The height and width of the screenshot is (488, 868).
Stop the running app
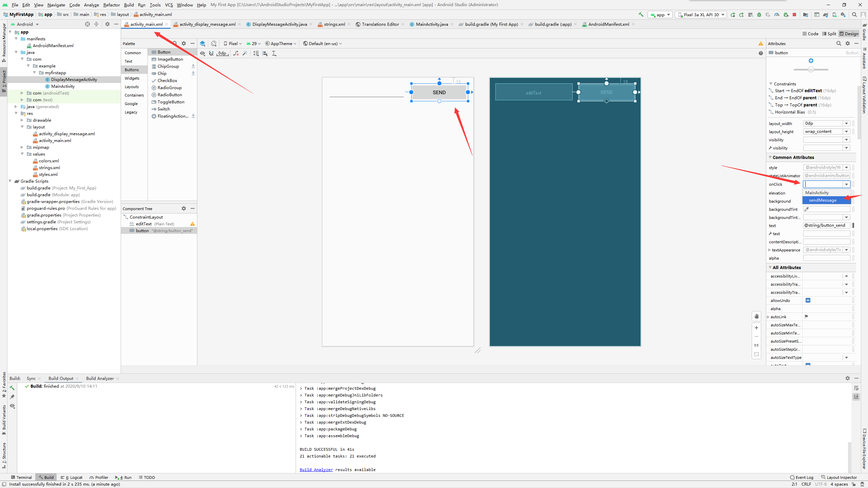[x=794, y=15]
